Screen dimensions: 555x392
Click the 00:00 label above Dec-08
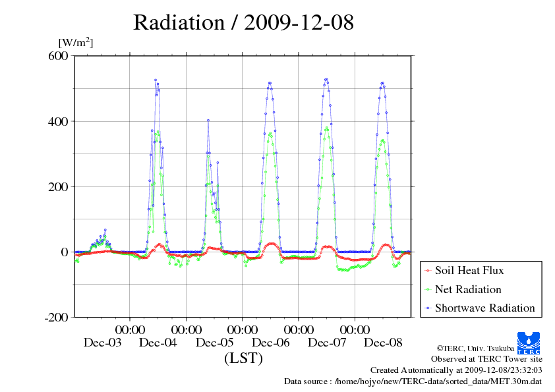(x=355, y=329)
